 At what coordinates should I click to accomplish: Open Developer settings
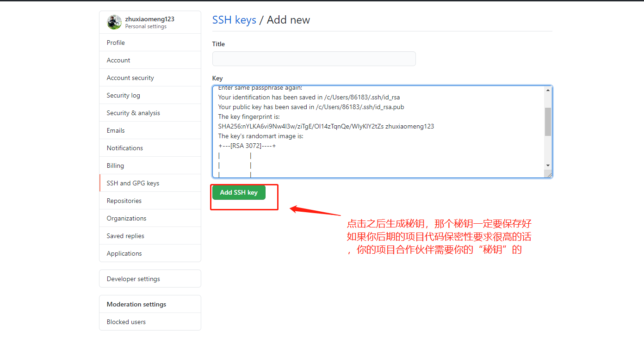(x=150, y=279)
